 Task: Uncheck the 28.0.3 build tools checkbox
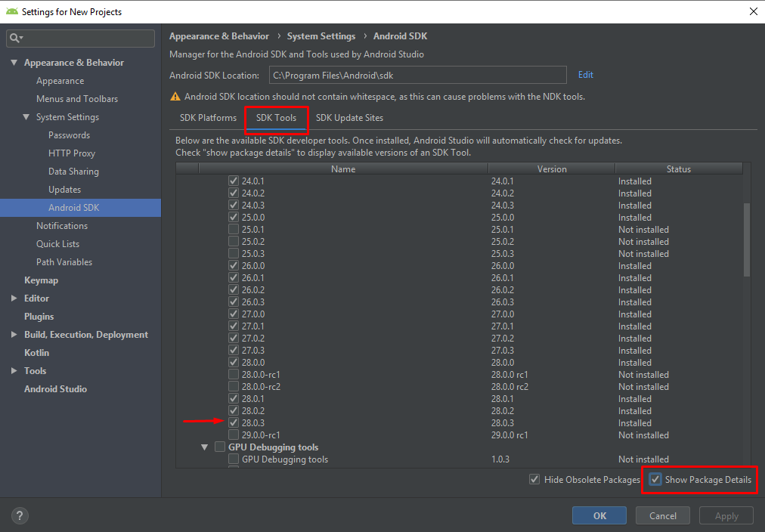(234, 422)
